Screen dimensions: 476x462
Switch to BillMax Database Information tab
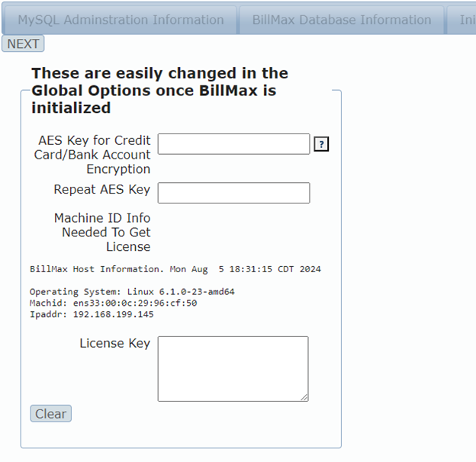pyautogui.click(x=342, y=20)
